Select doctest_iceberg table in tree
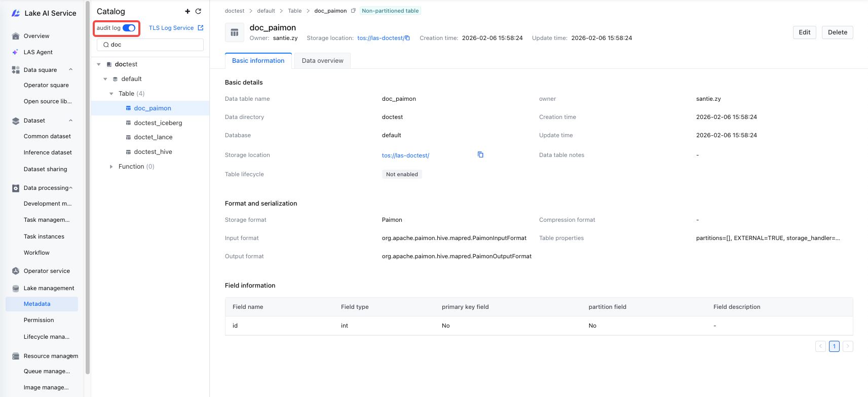868x397 pixels. (158, 123)
